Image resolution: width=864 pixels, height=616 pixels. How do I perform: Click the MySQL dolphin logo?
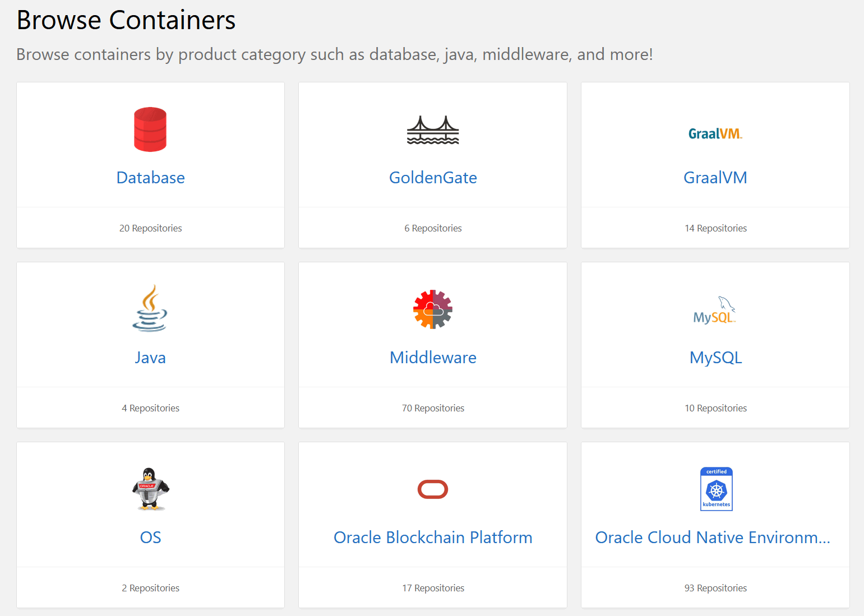715,311
